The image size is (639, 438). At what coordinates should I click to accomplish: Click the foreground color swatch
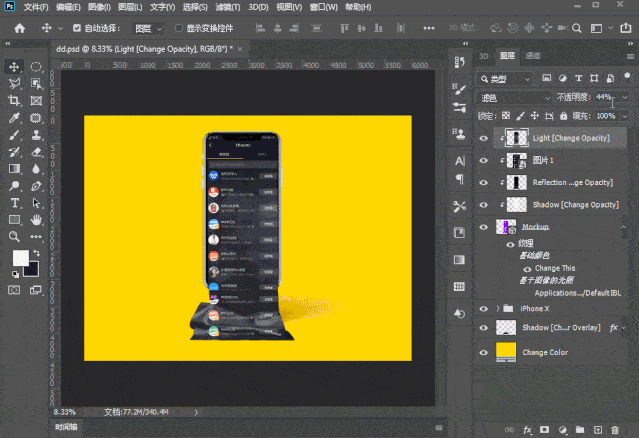(x=20, y=258)
